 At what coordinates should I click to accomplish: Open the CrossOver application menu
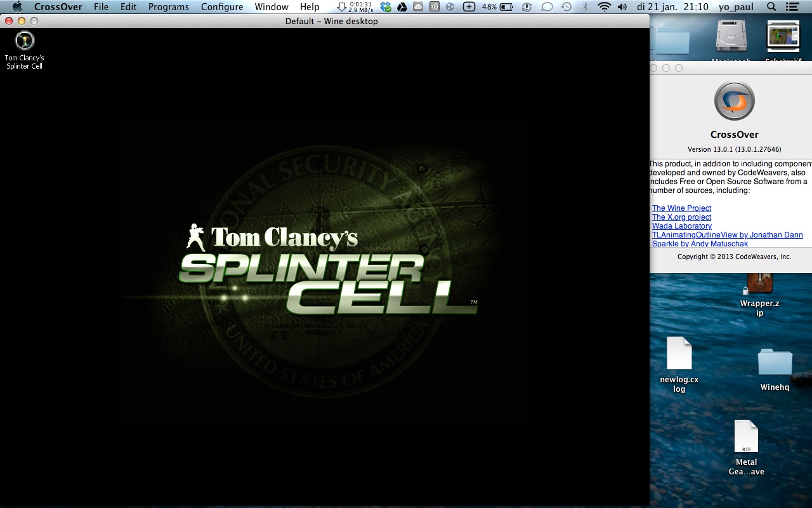click(58, 7)
